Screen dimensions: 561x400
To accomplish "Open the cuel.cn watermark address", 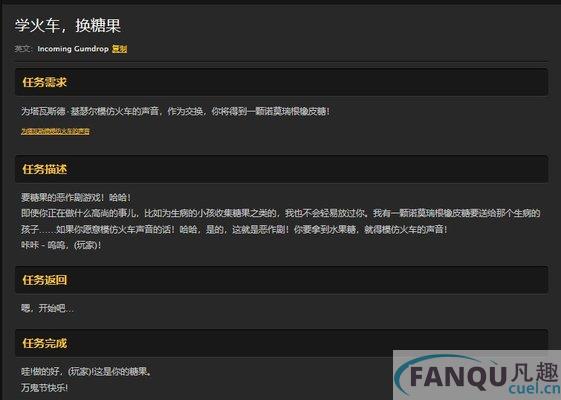I will click(x=534, y=389).
